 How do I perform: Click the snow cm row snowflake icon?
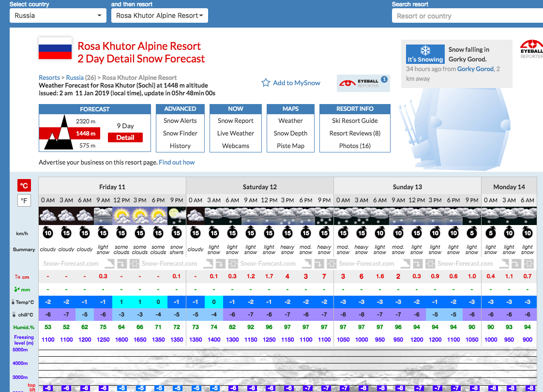(17, 277)
